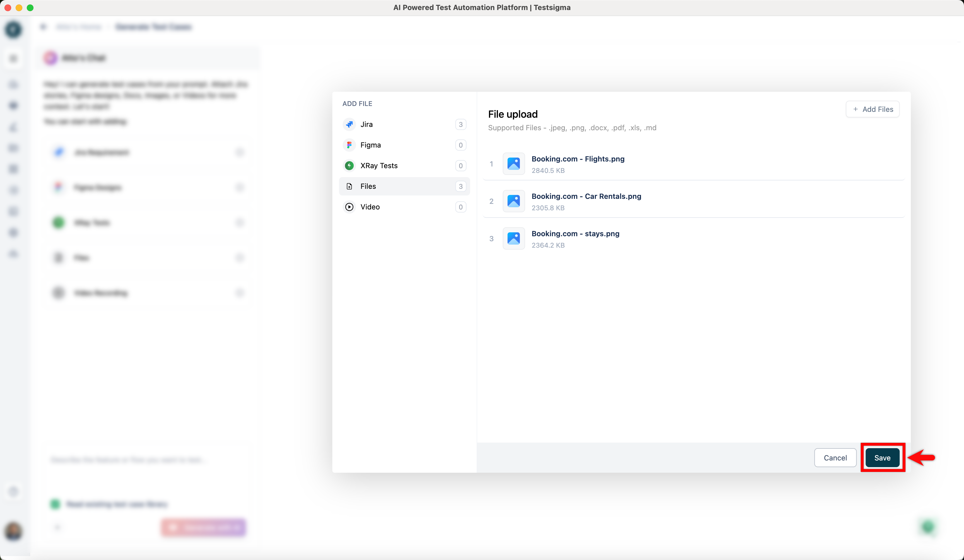Image resolution: width=964 pixels, height=560 pixels.
Task: Click the user avatar at bottom left
Action: point(13,531)
